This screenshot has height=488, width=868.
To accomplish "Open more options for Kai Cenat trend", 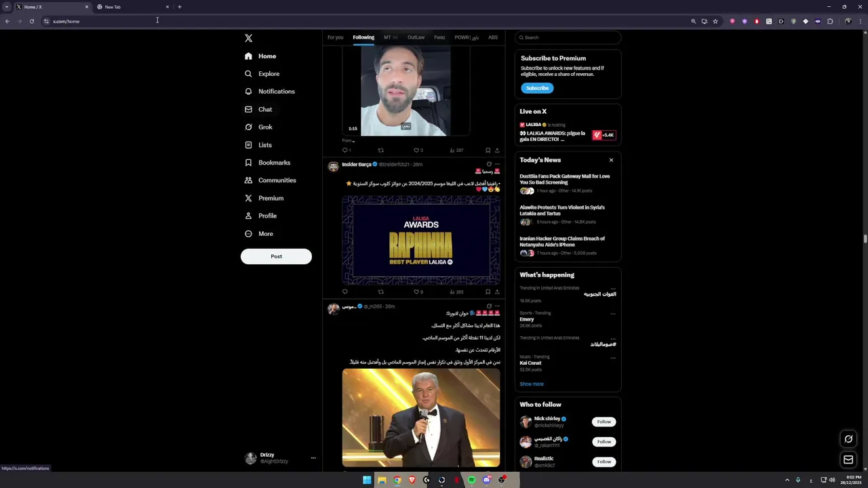I will (613, 357).
